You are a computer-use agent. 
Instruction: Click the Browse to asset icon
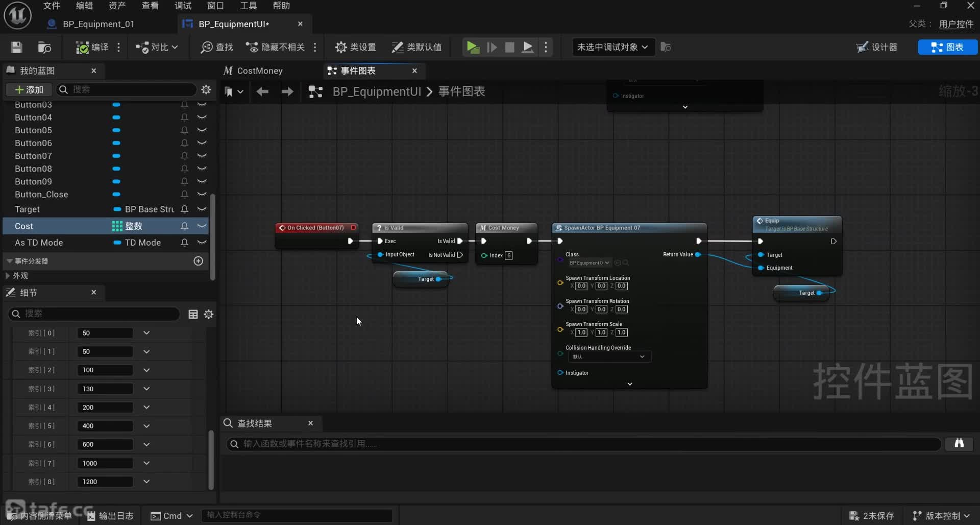point(44,47)
